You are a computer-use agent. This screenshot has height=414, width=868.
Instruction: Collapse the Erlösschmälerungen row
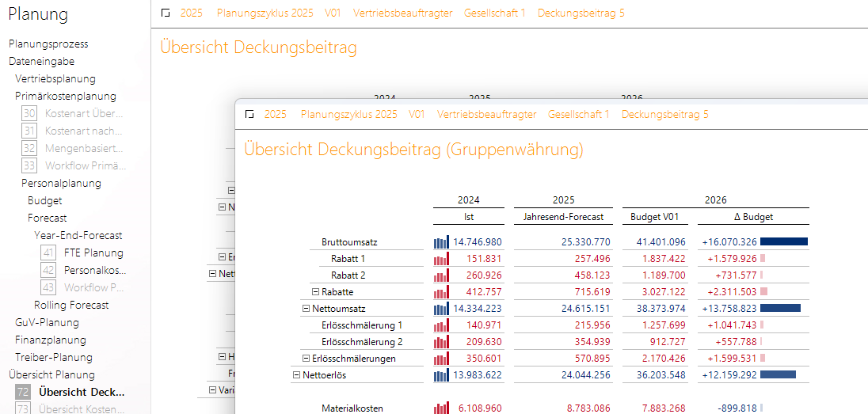pos(306,359)
